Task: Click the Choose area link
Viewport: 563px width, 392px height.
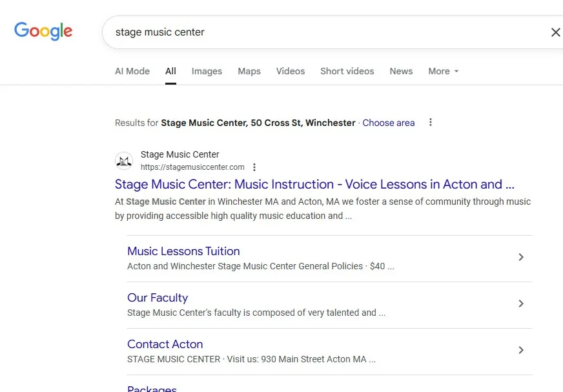Action: (389, 123)
